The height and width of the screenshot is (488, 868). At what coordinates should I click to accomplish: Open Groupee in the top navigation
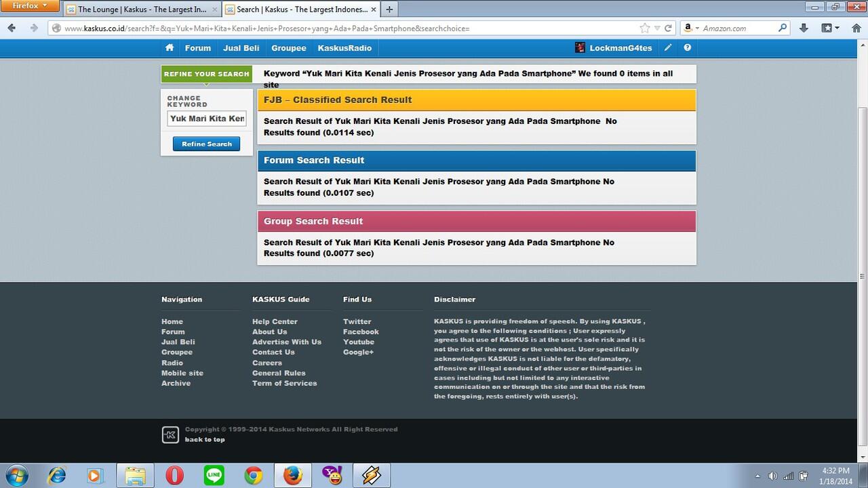pyautogui.click(x=289, y=48)
